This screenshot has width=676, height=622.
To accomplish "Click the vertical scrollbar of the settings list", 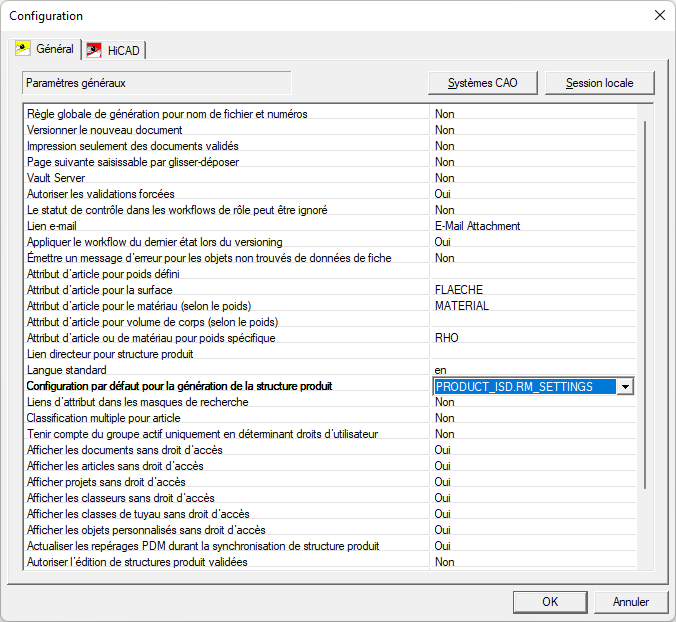I will (x=645, y=300).
